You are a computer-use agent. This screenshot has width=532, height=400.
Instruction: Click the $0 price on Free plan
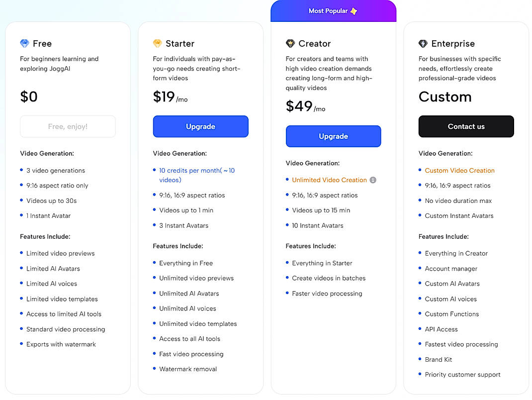29,97
